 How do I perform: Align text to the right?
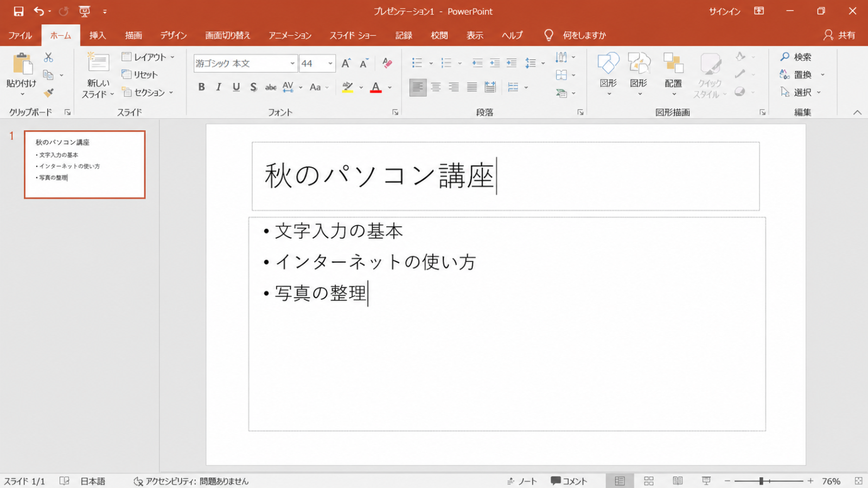tap(454, 87)
